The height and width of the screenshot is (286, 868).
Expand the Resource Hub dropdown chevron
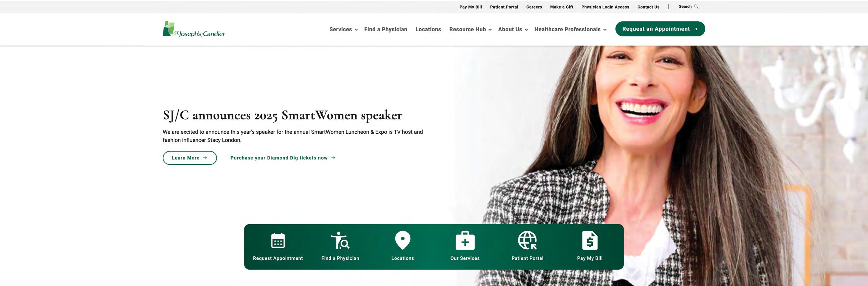click(x=490, y=30)
